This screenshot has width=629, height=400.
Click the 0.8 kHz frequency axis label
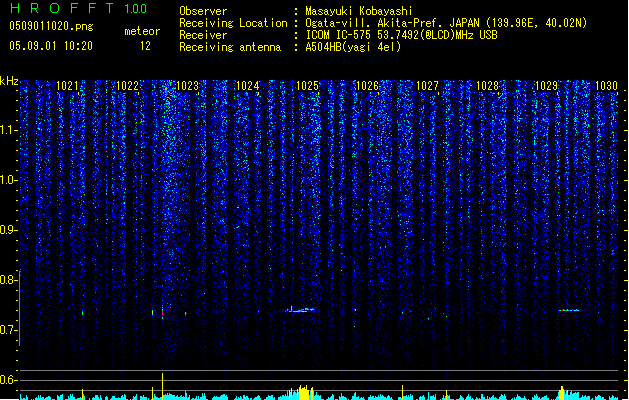[x=9, y=280]
